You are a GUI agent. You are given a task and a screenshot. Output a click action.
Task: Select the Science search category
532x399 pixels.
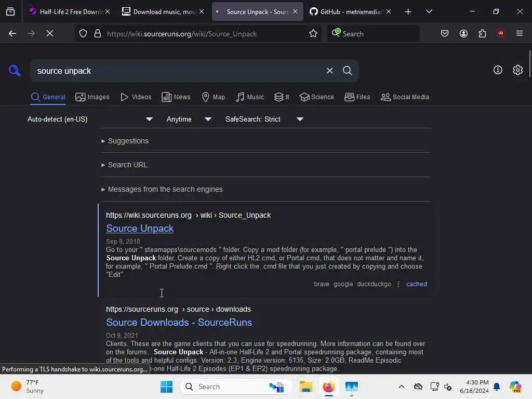tap(316, 97)
